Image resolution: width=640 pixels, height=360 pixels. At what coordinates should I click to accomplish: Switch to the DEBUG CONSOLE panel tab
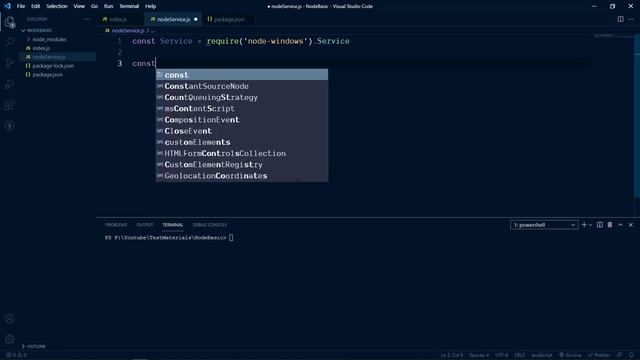tap(210, 225)
